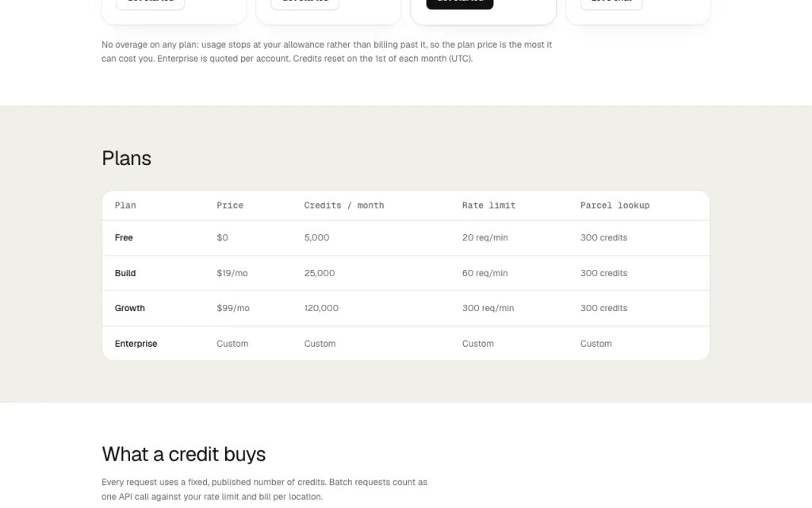The width and height of the screenshot is (812, 508).
Task: Click the "25,000" credits cell
Action: [320, 273]
